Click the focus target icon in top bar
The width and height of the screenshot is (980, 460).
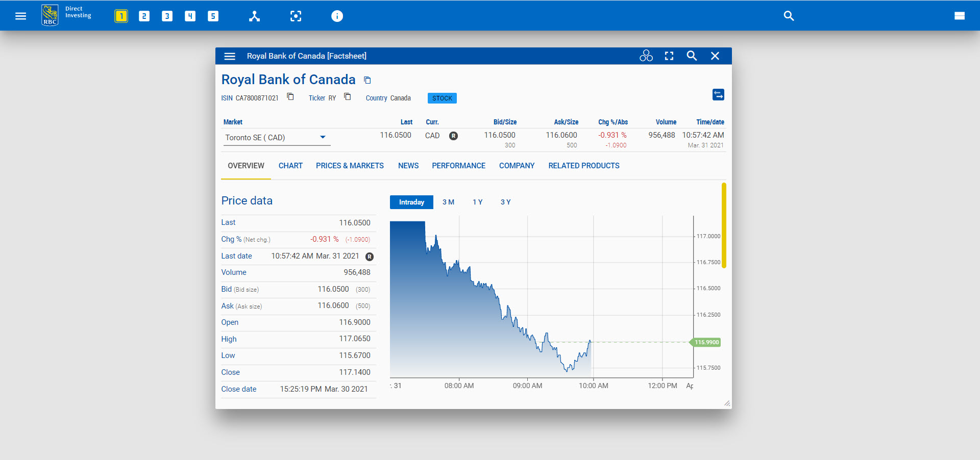click(296, 16)
